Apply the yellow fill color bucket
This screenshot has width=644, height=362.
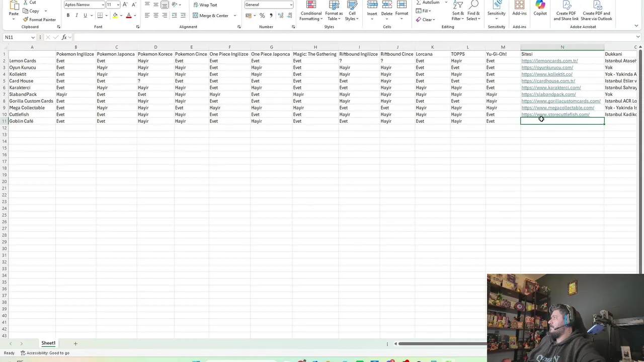click(x=115, y=16)
